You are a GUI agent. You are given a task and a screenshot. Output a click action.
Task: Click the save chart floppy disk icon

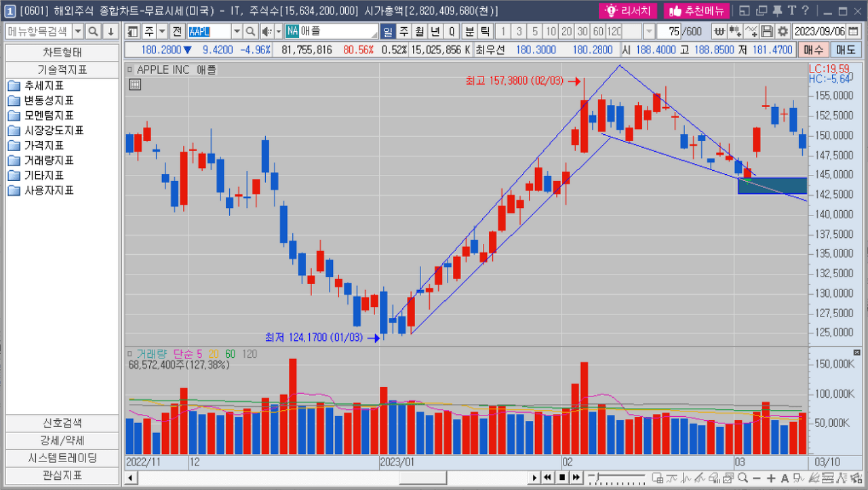click(x=767, y=32)
